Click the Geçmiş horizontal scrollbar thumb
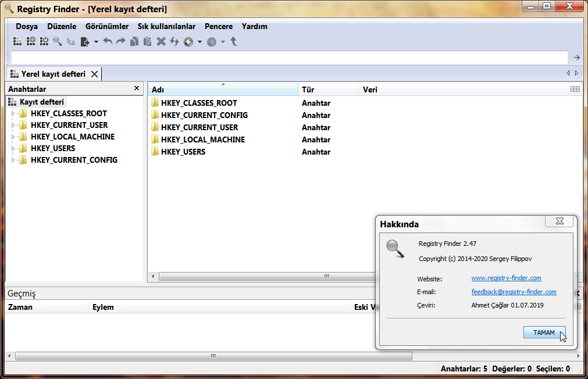Screen dimensions: 588x379 click(x=213, y=356)
